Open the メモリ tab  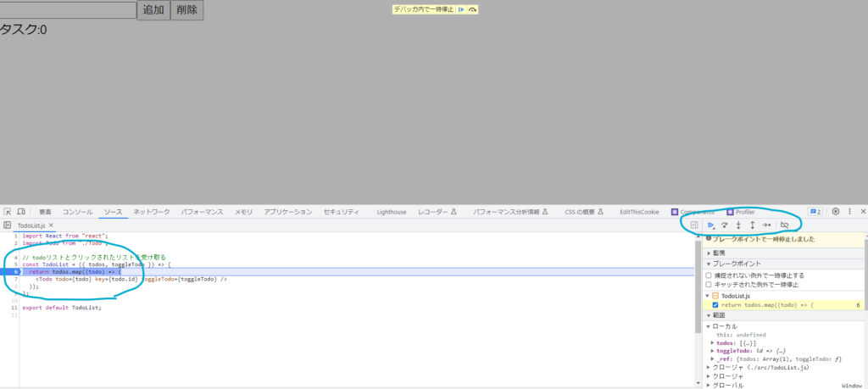(243, 212)
